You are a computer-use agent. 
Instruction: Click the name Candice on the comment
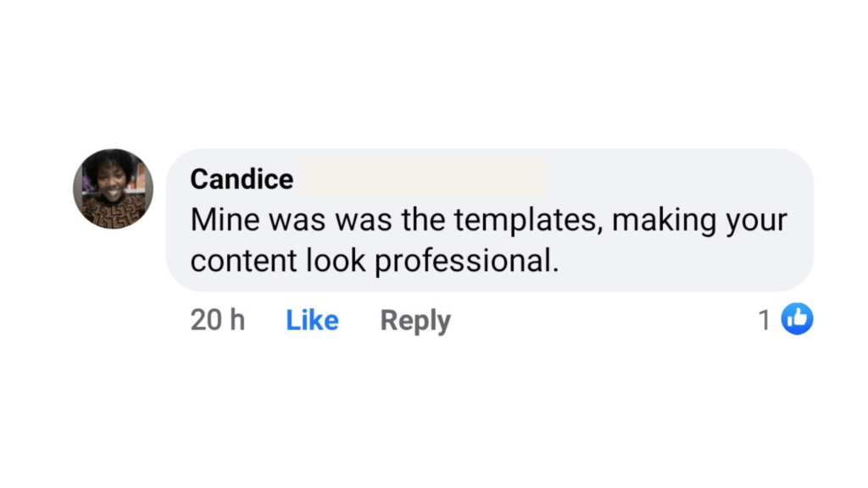[x=242, y=179]
